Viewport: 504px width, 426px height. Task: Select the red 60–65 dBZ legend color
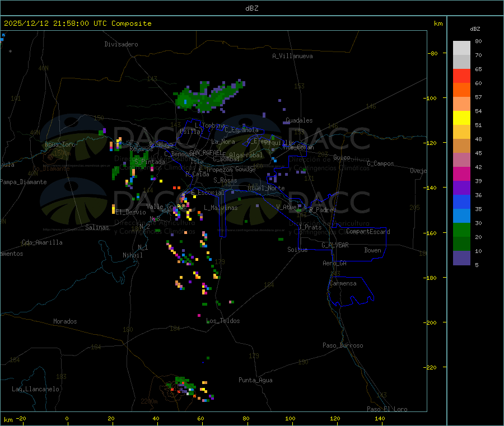pos(461,76)
